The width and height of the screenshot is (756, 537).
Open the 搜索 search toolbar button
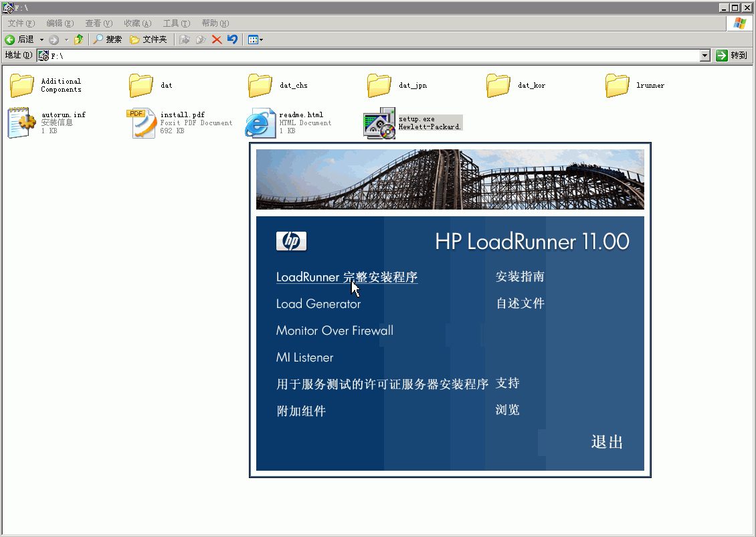(108, 40)
